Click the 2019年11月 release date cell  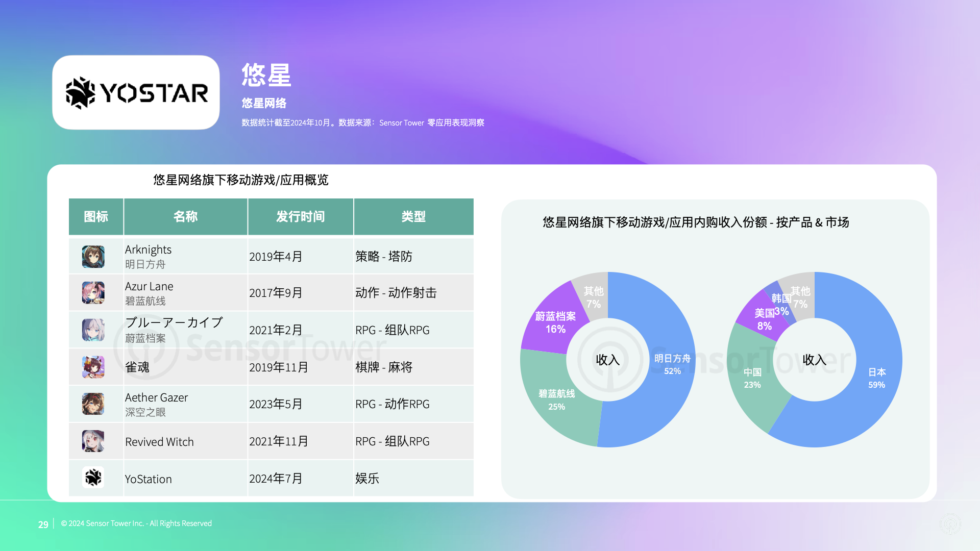click(x=301, y=367)
